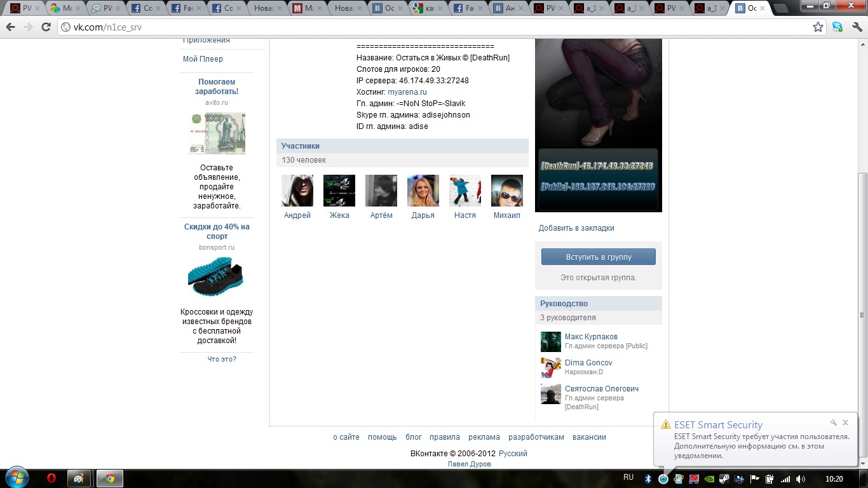Open ESET notification wrench settings
Image resolution: width=868 pixels, height=488 pixels.
pos(834,423)
